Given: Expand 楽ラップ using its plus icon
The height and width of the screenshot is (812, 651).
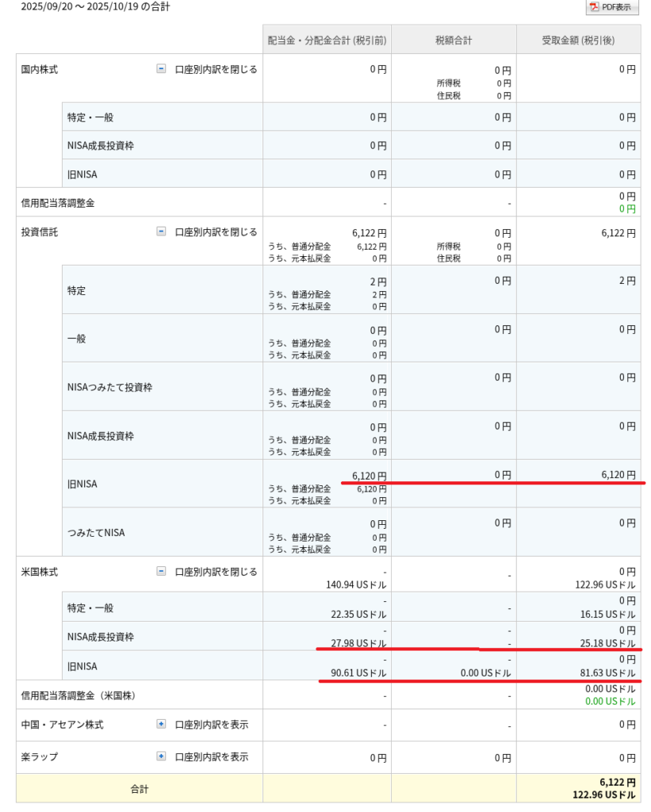Looking at the screenshot, I should (x=161, y=756).
